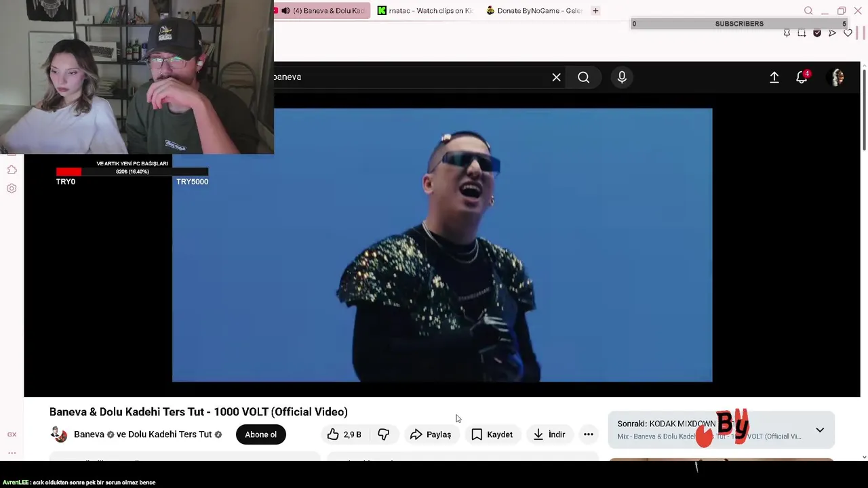Run the YouTube search magnifier button
Viewport: 868px width, 488px height.
point(583,77)
